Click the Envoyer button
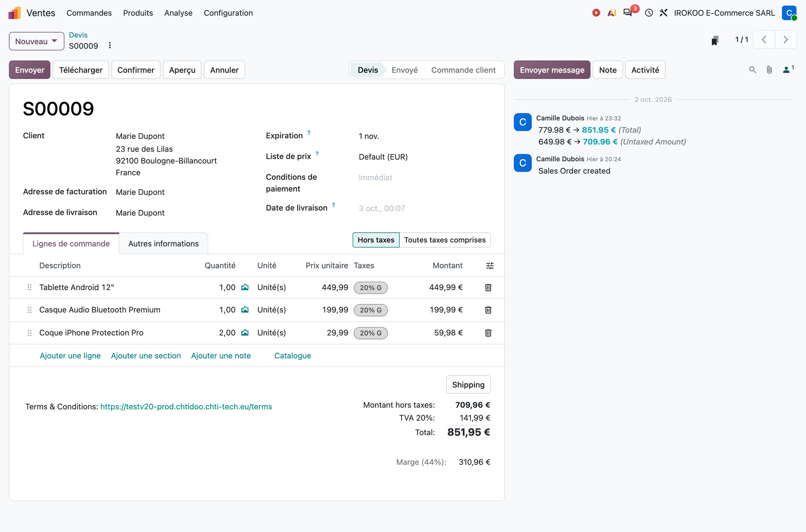The height and width of the screenshot is (532, 806). click(30, 70)
